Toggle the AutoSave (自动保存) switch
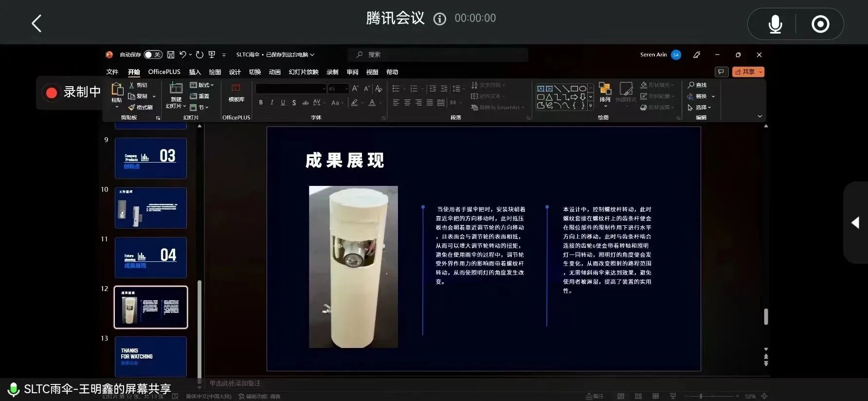This screenshot has height=401, width=868. (x=153, y=55)
